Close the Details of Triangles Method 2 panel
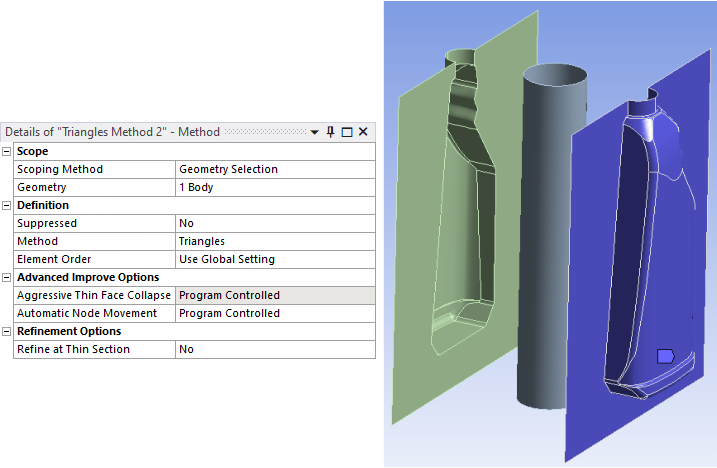Viewport: 717px width, 468px height. click(363, 132)
